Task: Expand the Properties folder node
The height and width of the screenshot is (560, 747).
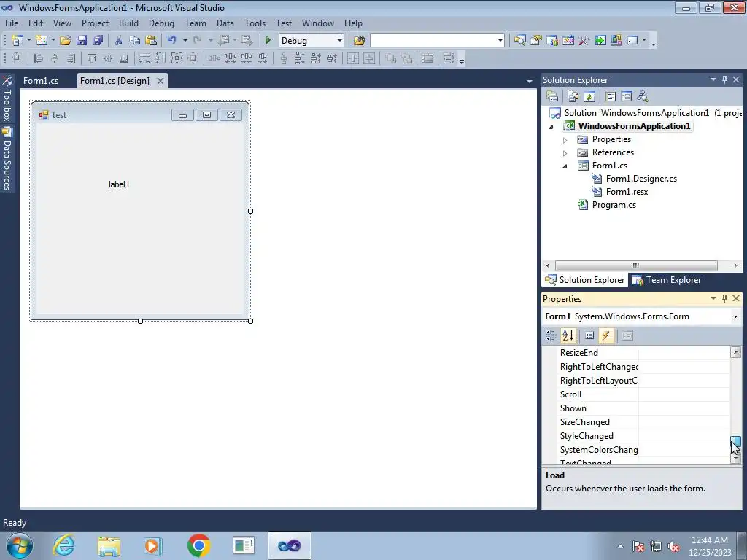Action: (565, 140)
